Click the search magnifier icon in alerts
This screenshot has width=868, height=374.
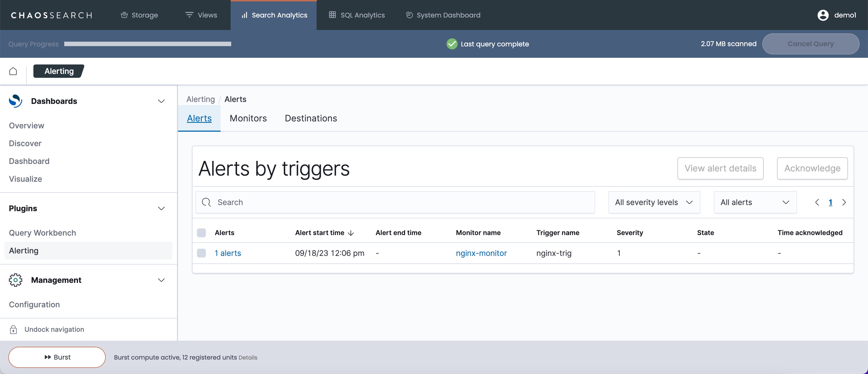click(206, 202)
